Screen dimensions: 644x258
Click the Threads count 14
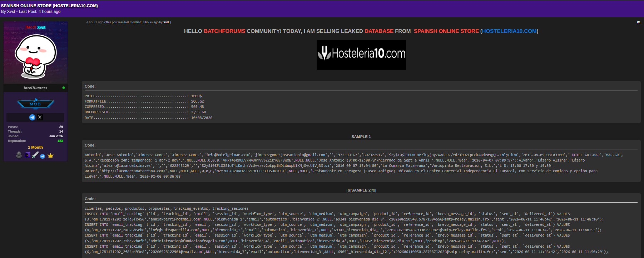[x=61, y=132]
